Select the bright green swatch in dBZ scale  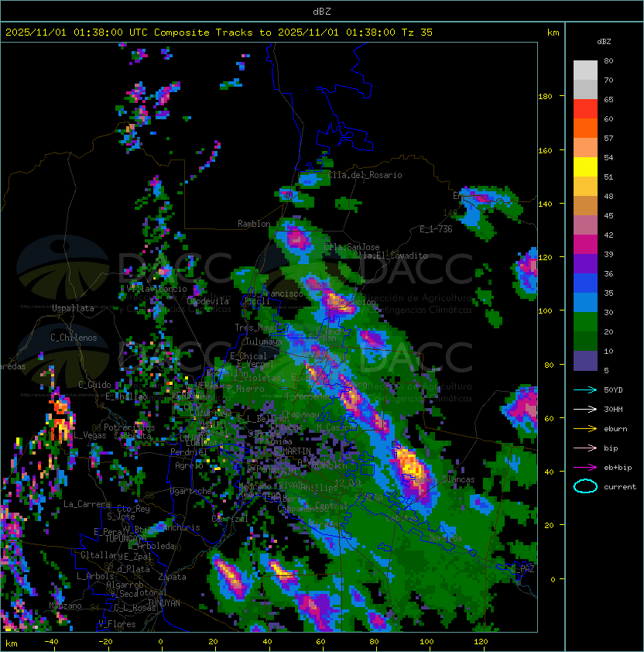pos(585,322)
